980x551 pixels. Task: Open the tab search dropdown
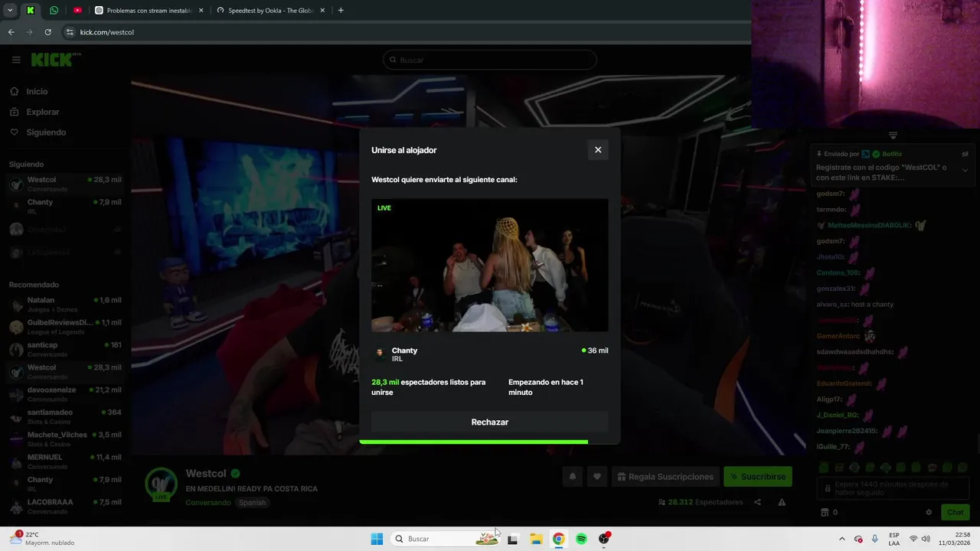[x=10, y=11]
